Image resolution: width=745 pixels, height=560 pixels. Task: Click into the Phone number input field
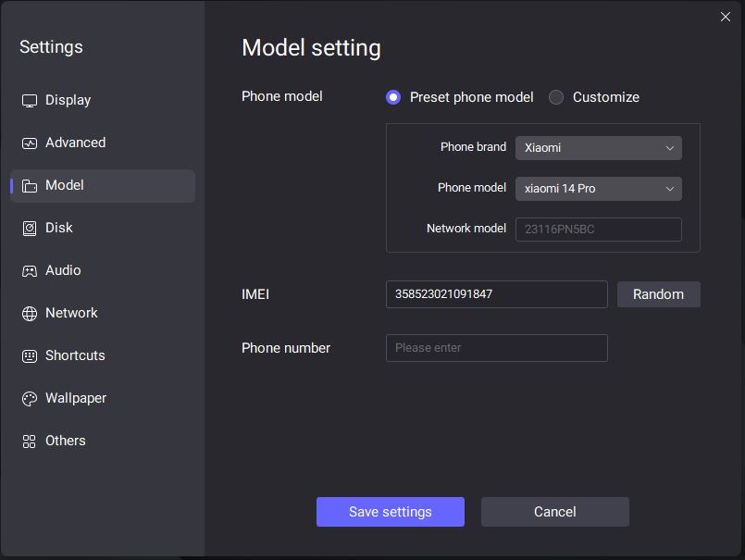(x=496, y=348)
